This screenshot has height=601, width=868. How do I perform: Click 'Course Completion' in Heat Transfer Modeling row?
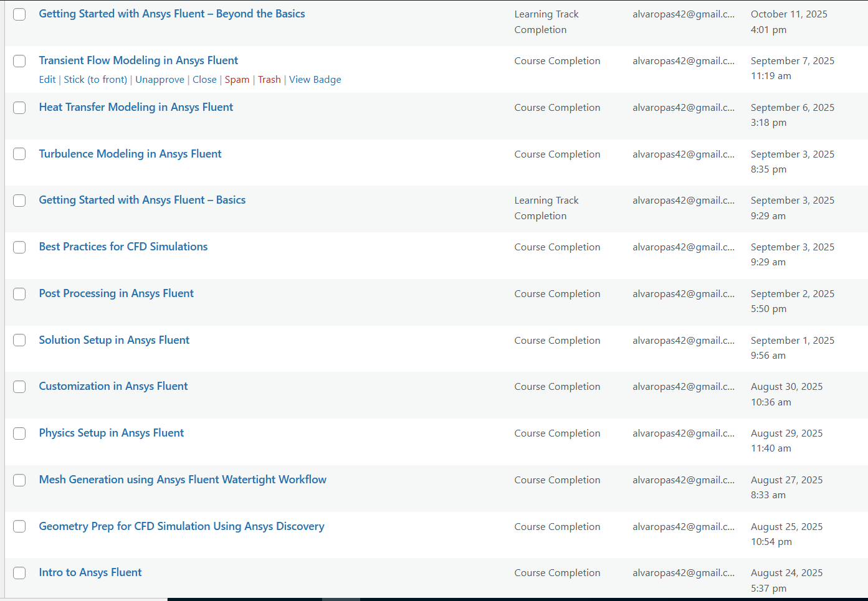click(x=558, y=108)
